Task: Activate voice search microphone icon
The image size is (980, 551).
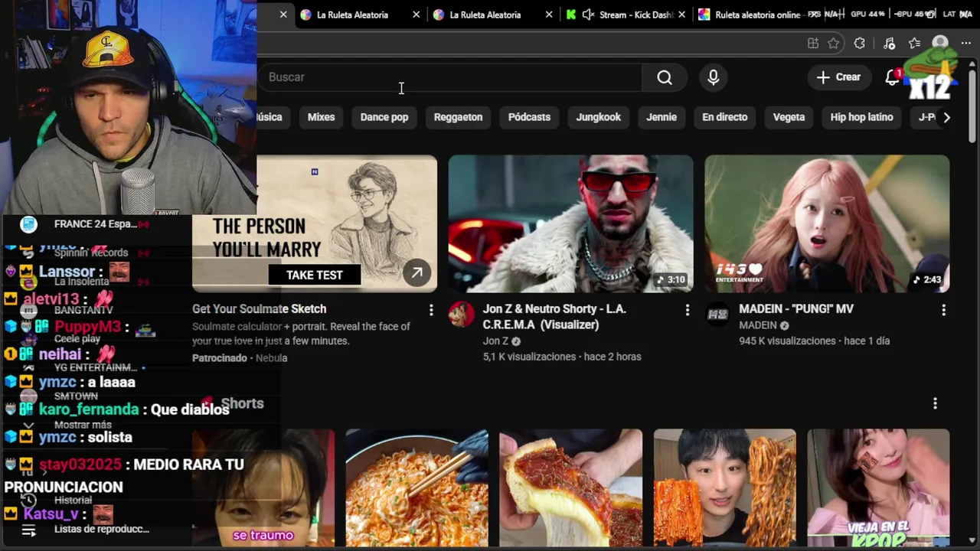Action: point(714,77)
